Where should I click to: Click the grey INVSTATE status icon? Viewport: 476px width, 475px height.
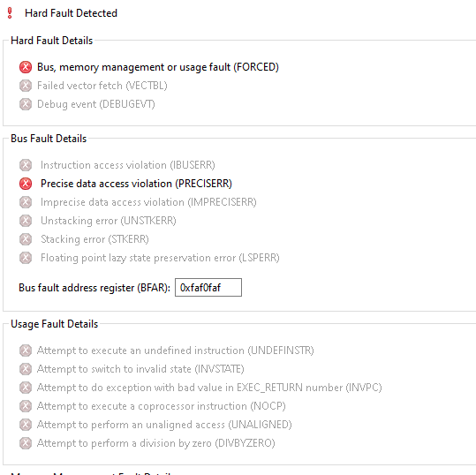pos(26,369)
